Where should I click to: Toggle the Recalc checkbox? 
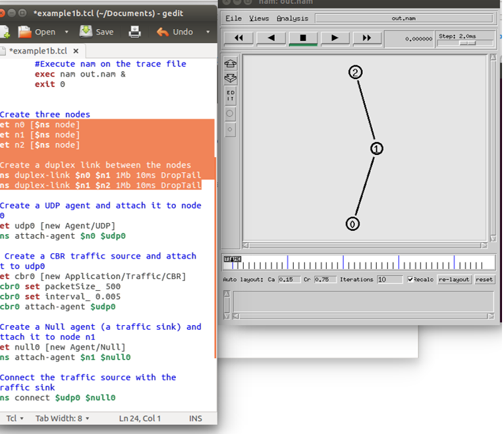pos(410,279)
